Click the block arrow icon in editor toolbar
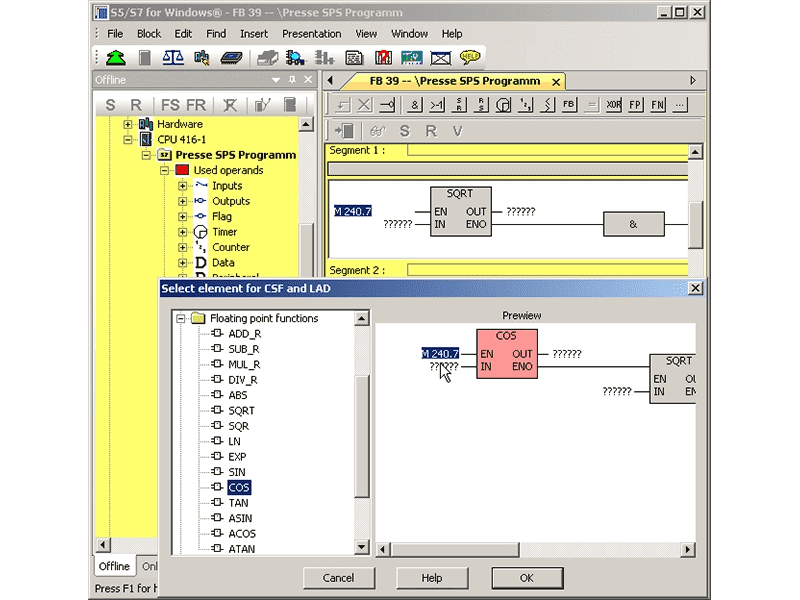The width and height of the screenshot is (800, 600). click(344, 132)
